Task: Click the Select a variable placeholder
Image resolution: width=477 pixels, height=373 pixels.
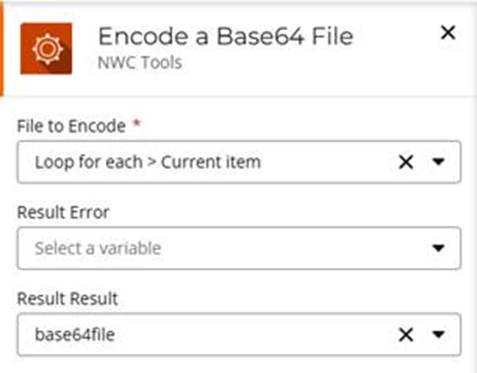Action: point(98,248)
